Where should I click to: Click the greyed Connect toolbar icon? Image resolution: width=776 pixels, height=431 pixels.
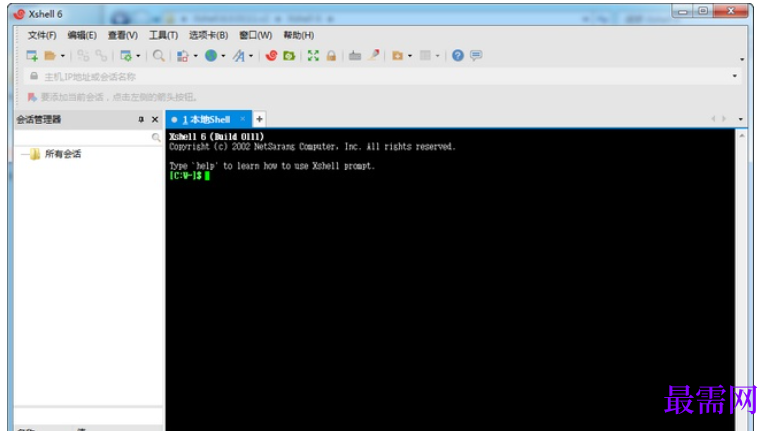83,56
